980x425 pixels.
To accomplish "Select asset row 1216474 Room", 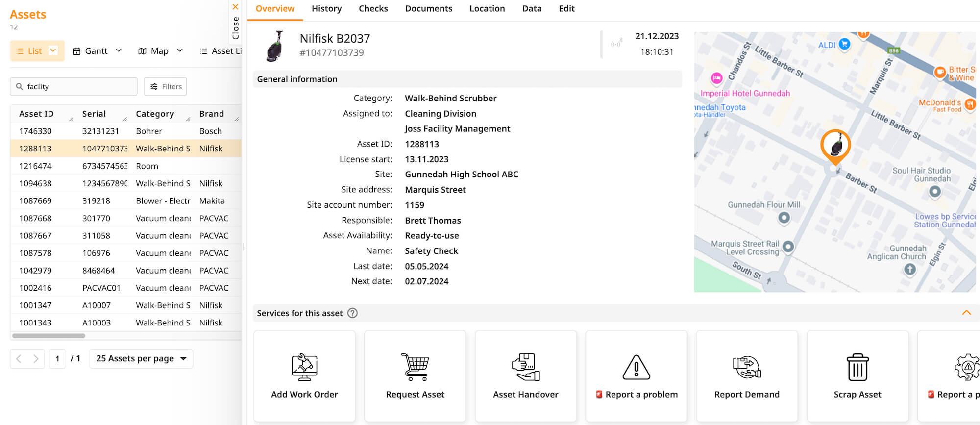I will tap(126, 166).
